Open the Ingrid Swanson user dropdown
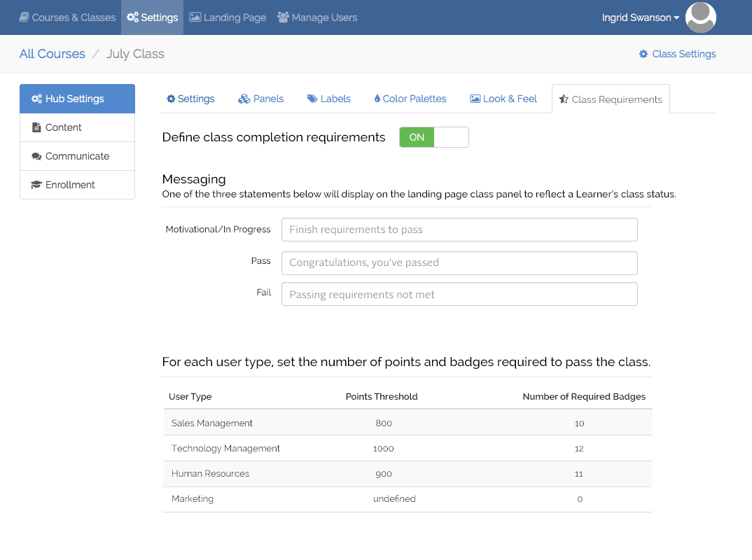752x560 pixels. pyautogui.click(x=640, y=17)
